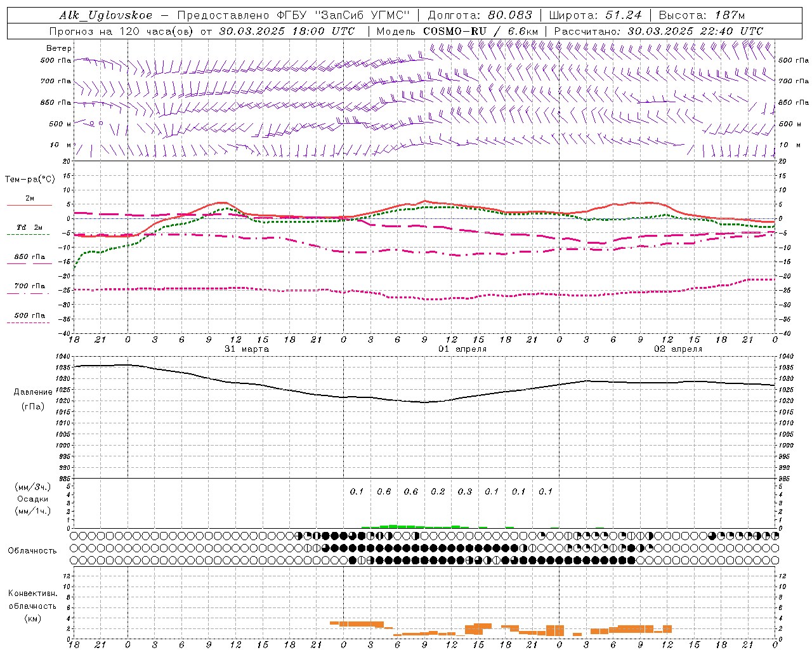Select the Осадки precipitation label

(33, 499)
